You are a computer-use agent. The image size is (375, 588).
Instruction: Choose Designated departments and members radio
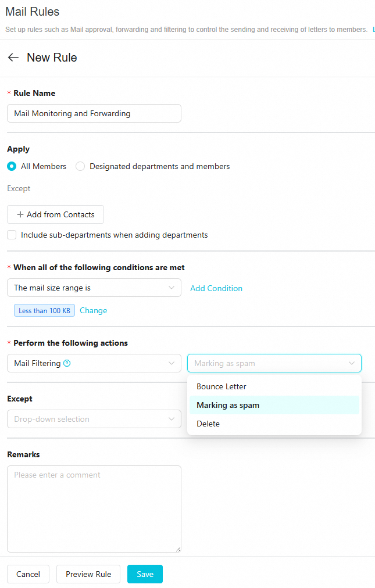point(80,166)
